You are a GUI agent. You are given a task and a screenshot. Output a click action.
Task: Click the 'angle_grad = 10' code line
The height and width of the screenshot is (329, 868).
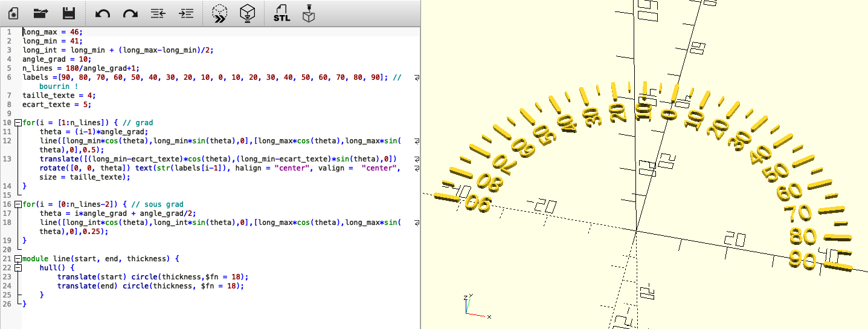click(x=56, y=59)
